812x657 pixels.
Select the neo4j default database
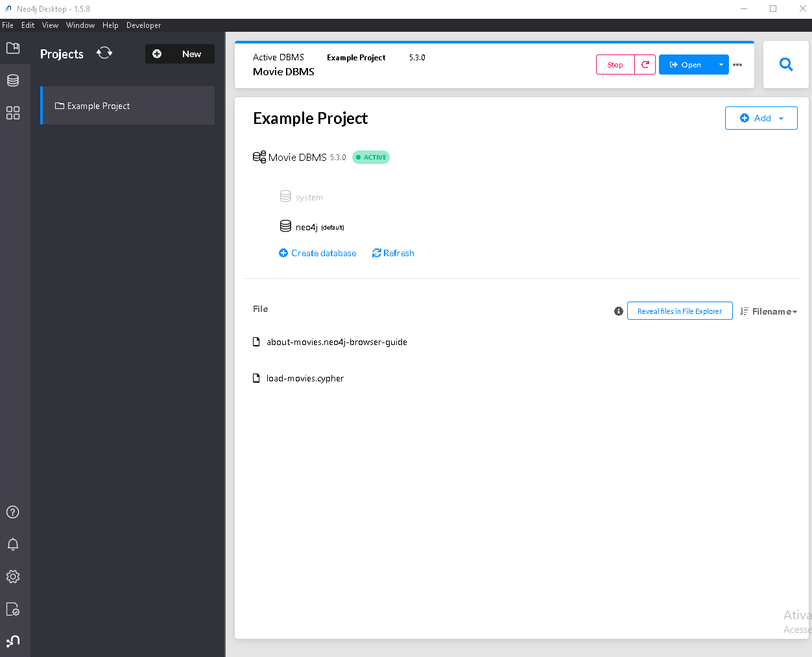pyautogui.click(x=312, y=226)
